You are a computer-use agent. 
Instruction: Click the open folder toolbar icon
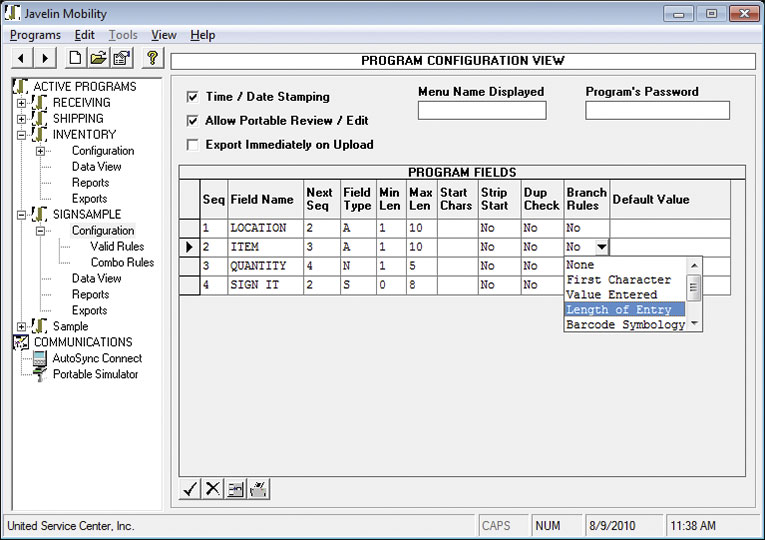99,59
